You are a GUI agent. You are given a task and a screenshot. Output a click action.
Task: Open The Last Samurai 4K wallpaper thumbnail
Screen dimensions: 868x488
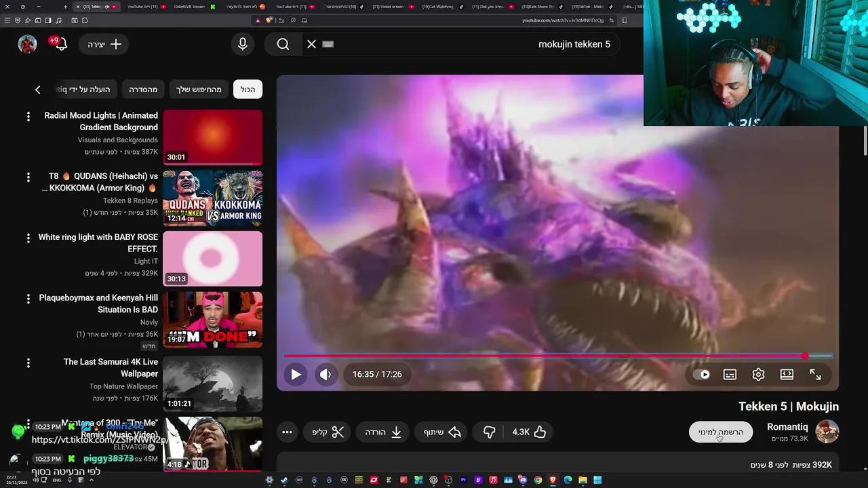[212, 383]
